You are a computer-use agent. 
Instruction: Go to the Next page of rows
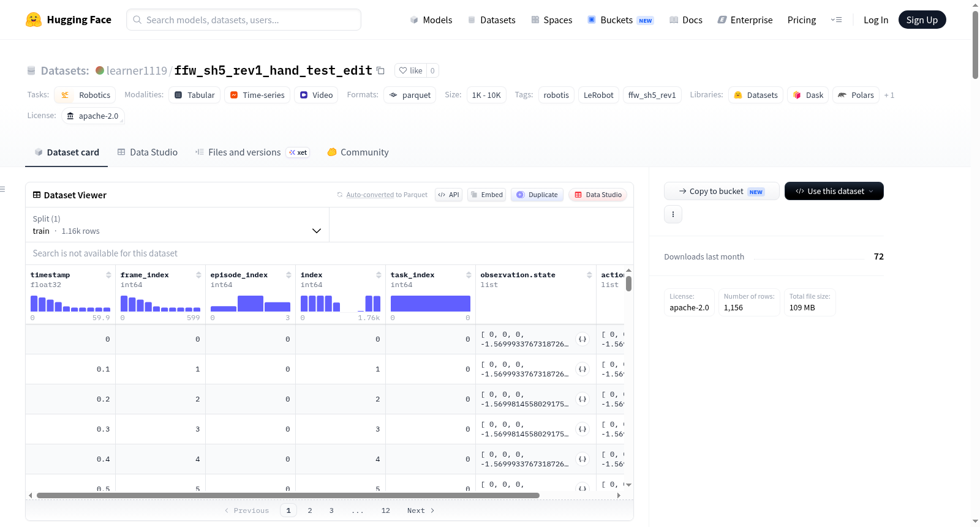421,510
